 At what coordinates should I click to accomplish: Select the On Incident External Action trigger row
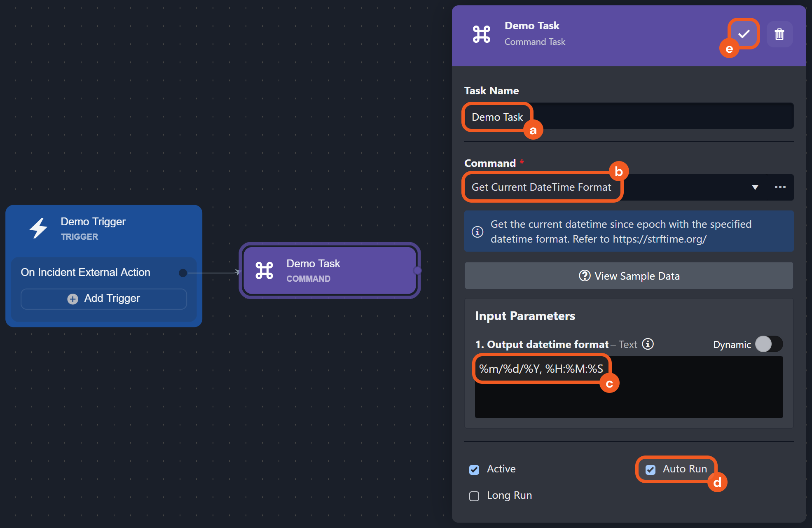86,273
